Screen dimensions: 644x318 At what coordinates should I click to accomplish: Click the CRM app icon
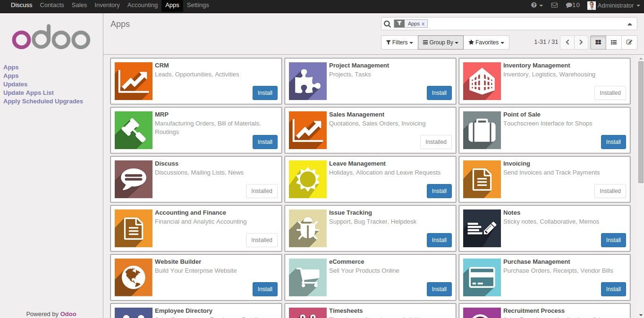coord(134,81)
